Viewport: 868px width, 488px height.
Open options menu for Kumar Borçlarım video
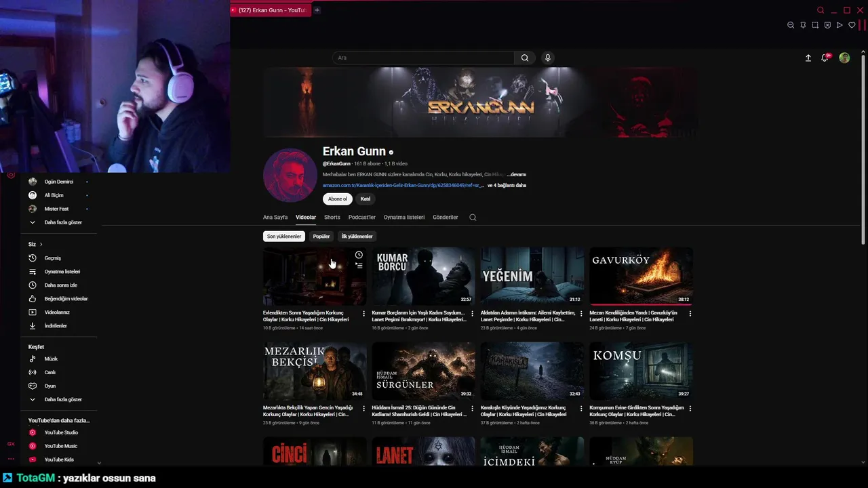coord(473,314)
